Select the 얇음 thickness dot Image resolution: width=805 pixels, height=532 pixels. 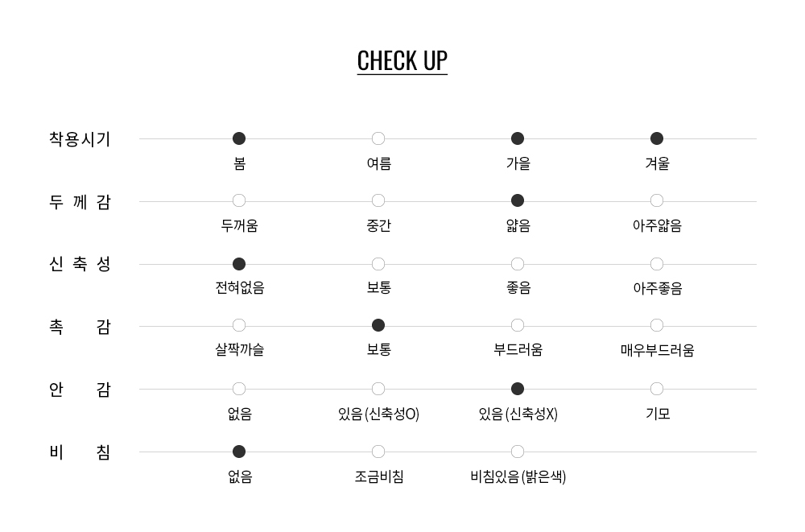click(518, 200)
